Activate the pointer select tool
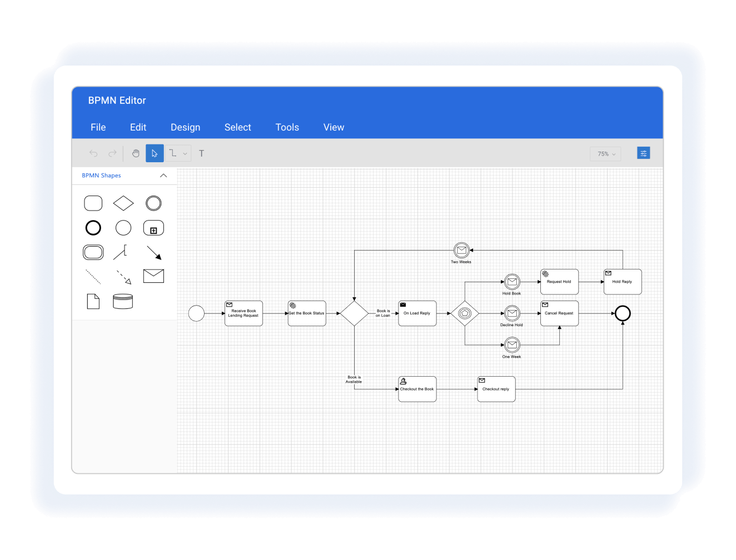This screenshot has height=560, width=736. (155, 153)
